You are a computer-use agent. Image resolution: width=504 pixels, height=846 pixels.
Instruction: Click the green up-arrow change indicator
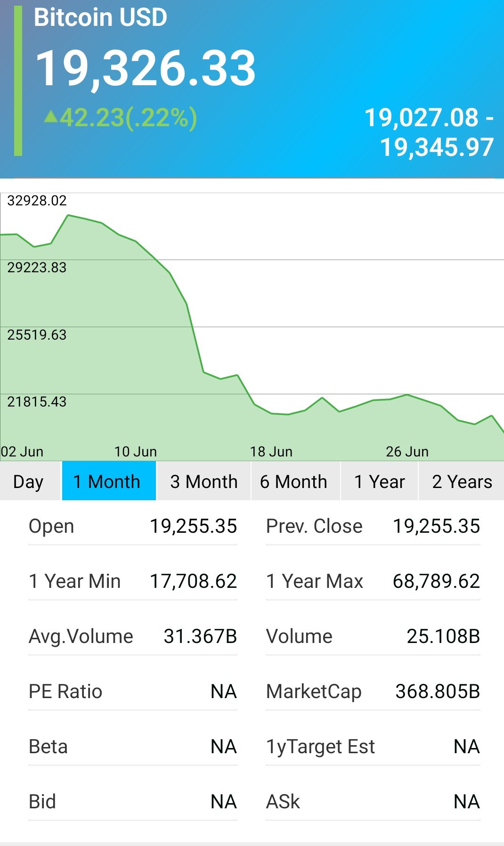[x=51, y=116]
